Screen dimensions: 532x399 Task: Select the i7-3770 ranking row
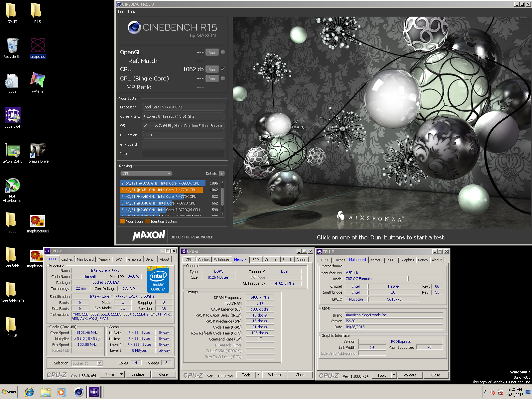(169, 203)
